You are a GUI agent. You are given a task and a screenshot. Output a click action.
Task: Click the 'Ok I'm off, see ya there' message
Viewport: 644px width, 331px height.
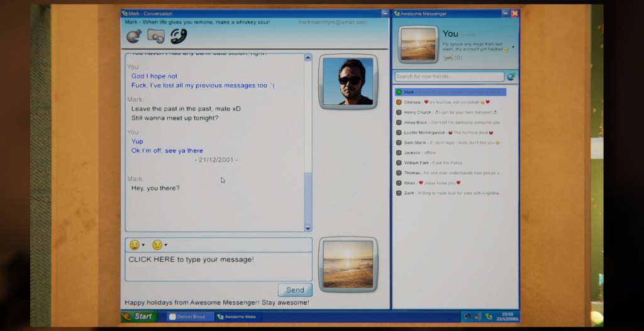point(167,150)
